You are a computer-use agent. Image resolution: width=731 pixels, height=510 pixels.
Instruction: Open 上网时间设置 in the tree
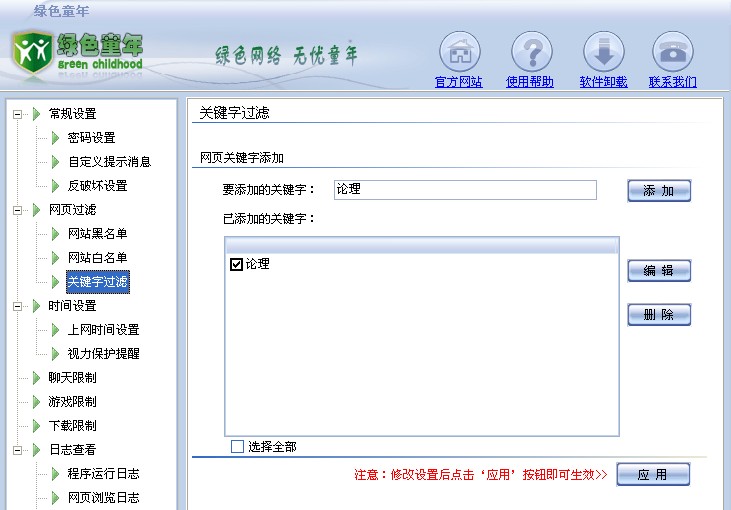point(103,330)
